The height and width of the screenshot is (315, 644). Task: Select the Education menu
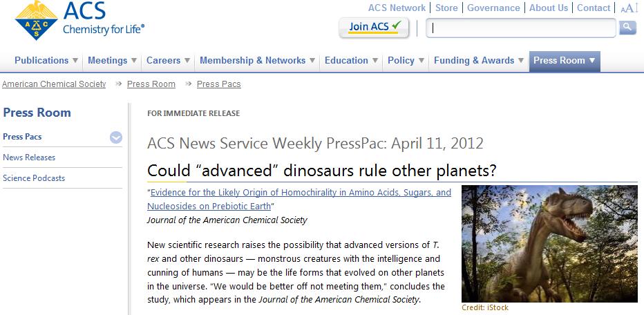click(351, 61)
